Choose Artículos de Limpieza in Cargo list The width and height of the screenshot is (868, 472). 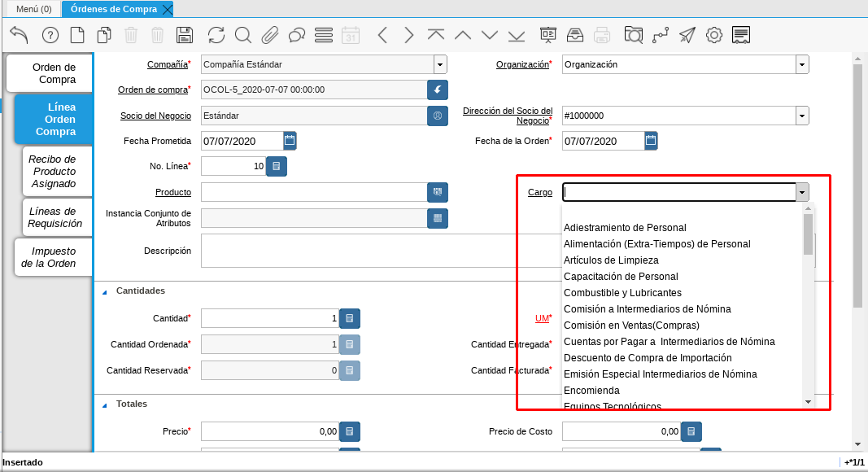[611, 260]
